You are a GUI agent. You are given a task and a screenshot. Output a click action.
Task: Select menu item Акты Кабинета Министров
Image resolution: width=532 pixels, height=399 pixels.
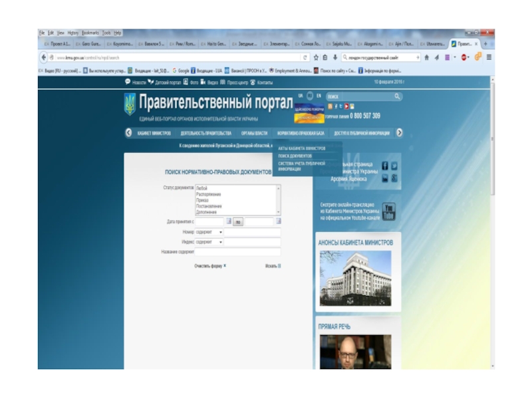302,148
